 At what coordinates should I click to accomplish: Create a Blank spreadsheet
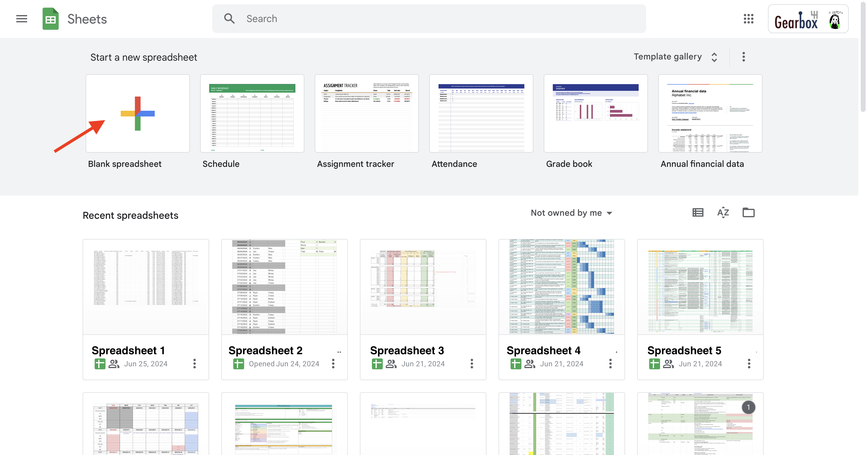[137, 114]
